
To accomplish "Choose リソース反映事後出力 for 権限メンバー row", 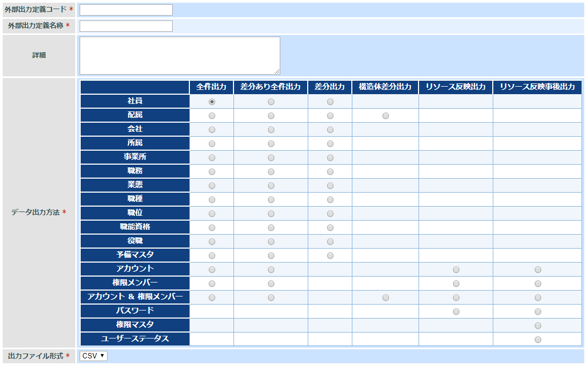I will pos(538,284).
